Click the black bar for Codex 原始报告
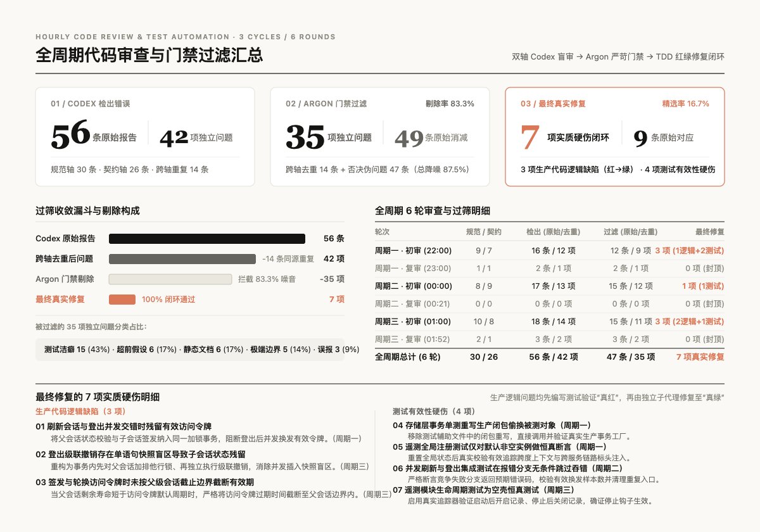This screenshot has width=760, height=532. tap(207, 239)
